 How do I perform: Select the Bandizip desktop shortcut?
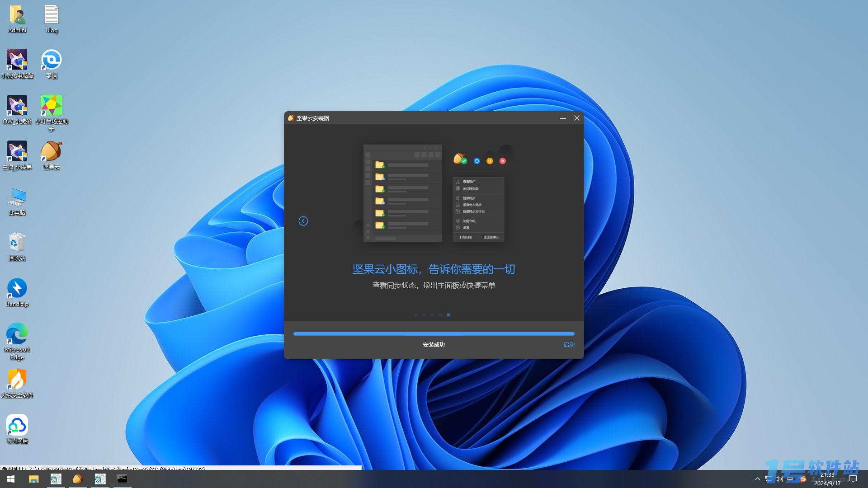(17, 292)
